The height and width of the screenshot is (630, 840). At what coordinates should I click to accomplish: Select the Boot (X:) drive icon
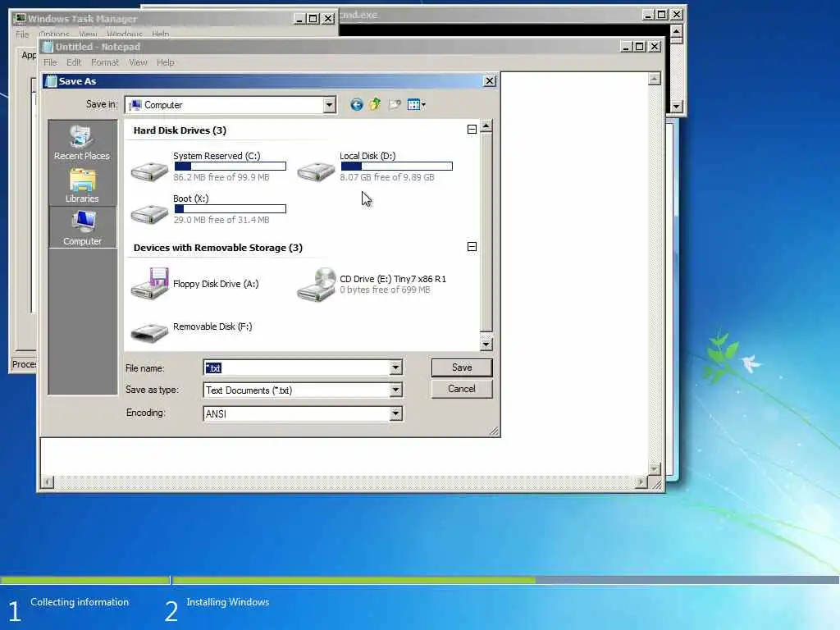click(149, 214)
